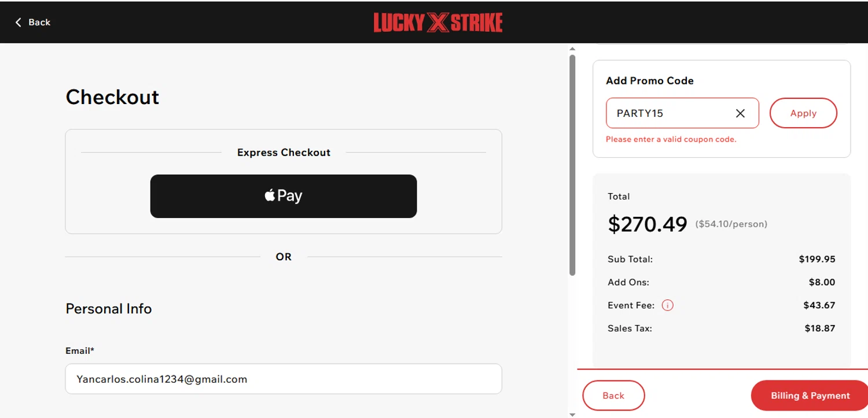This screenshot has width=868, height=418.
Task: Click the scrollbar down arrow
Action: pyautogui.click(x=572, y=414)
